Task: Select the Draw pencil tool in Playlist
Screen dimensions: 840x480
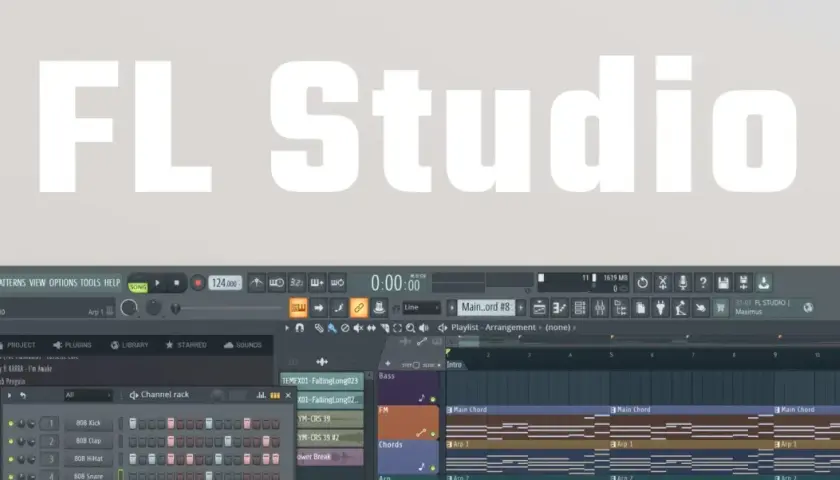Action: [x=319, y=328]
